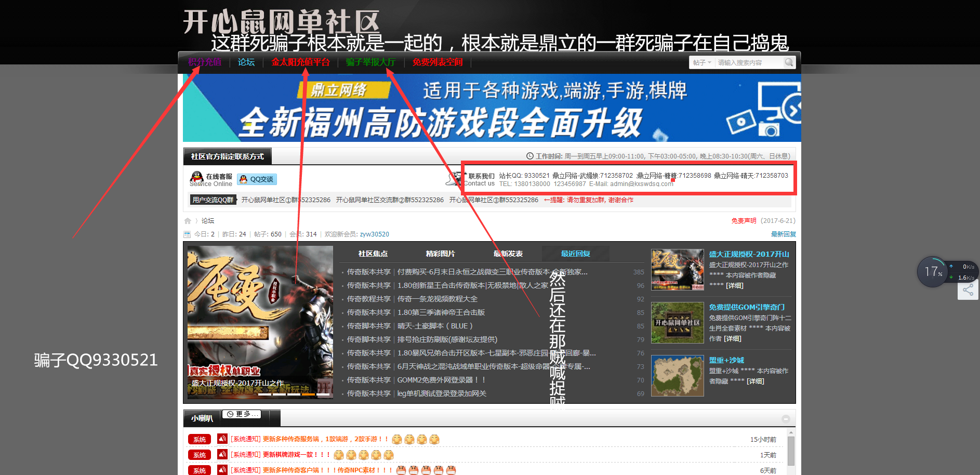
Task: Select the 最新发表 tab
Action: click(x=508, y=254)
